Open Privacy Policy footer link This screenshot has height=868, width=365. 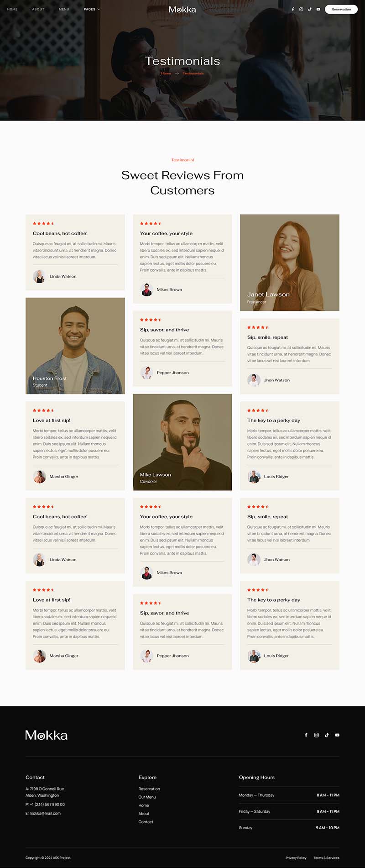pos(296,857)
